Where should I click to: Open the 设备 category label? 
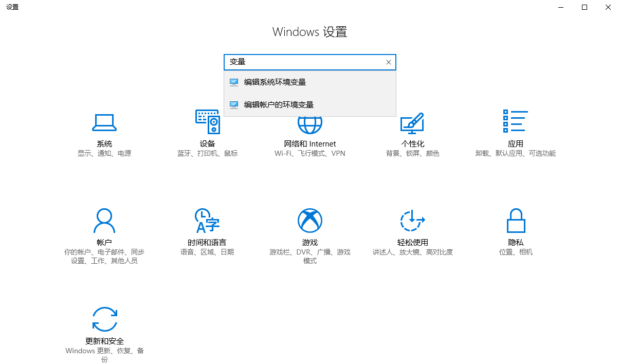tap(207, 144)
